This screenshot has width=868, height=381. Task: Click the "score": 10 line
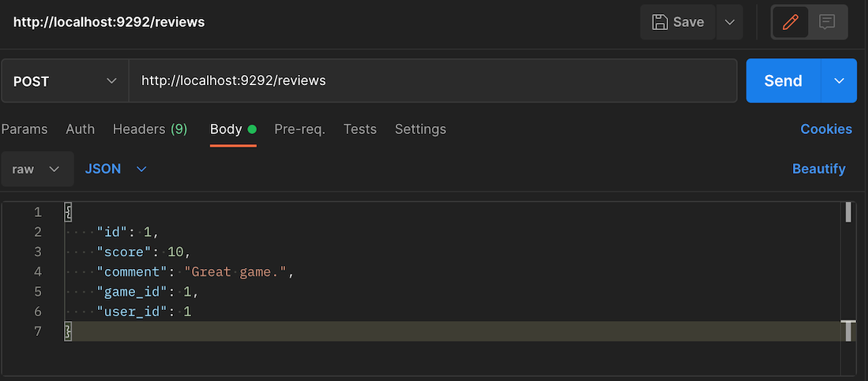[144, 252]
